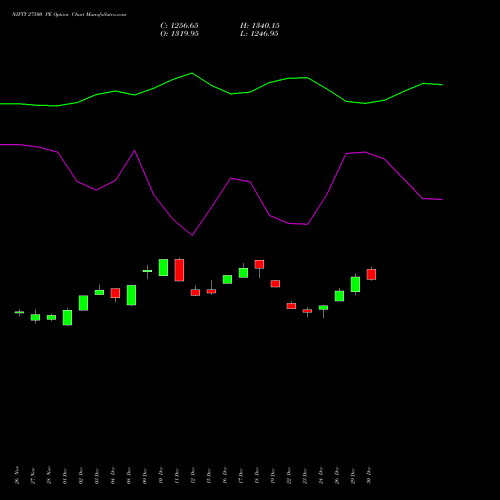The image size is (500, 500).
Task: Select the 04 Dec date label
Action: (x=113, y=476)
